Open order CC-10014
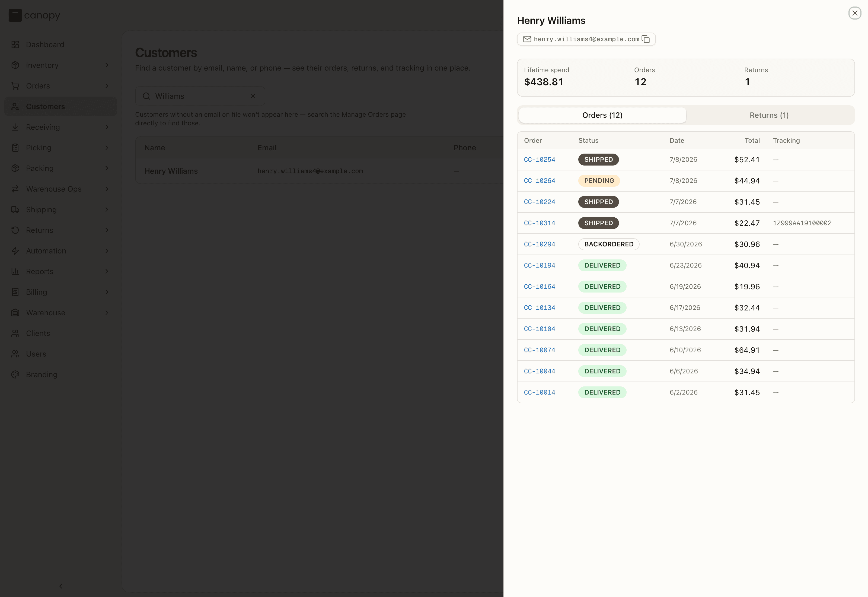The image size is (868, 597). tap(540, 392)
